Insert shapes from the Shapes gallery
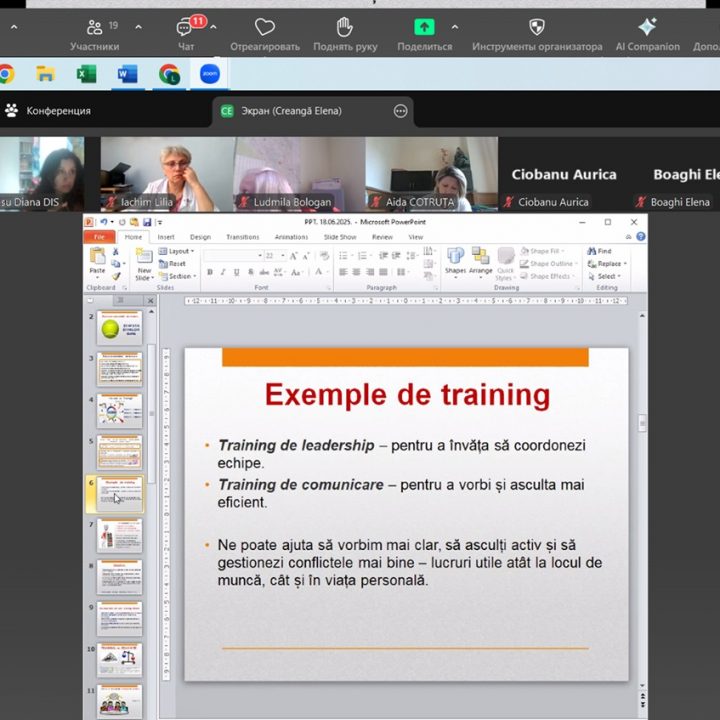Viewport: 720px width, 720px height. coord(455,262)
